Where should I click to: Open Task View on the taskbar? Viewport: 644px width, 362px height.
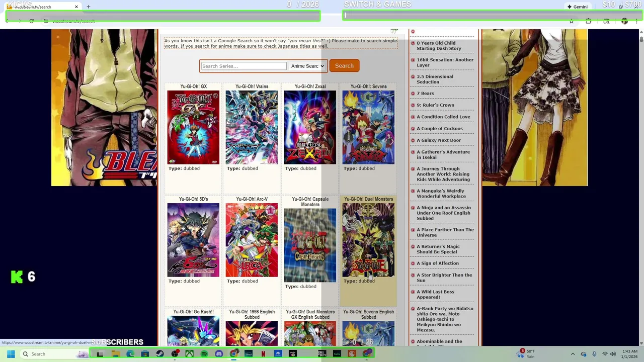[100, 354]
